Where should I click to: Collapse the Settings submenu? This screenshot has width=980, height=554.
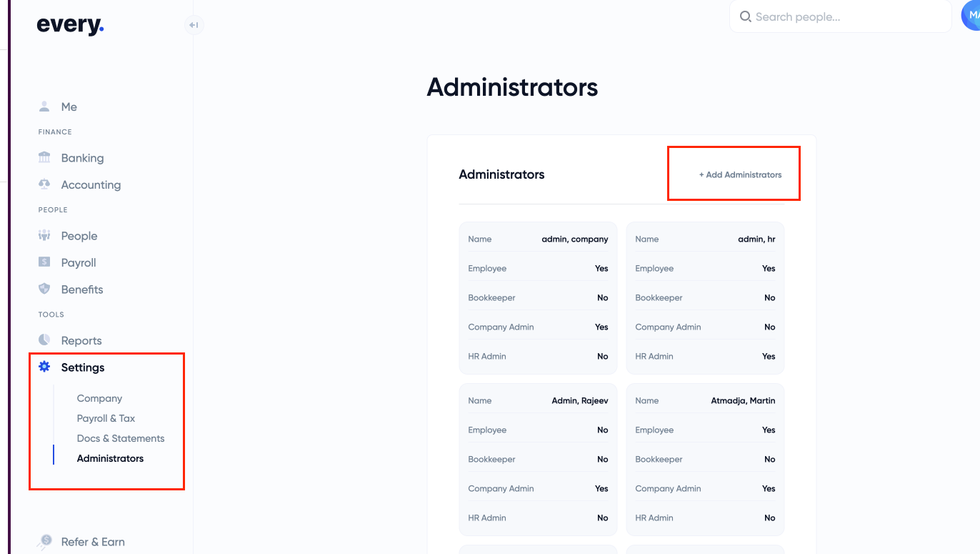(83, 367)
